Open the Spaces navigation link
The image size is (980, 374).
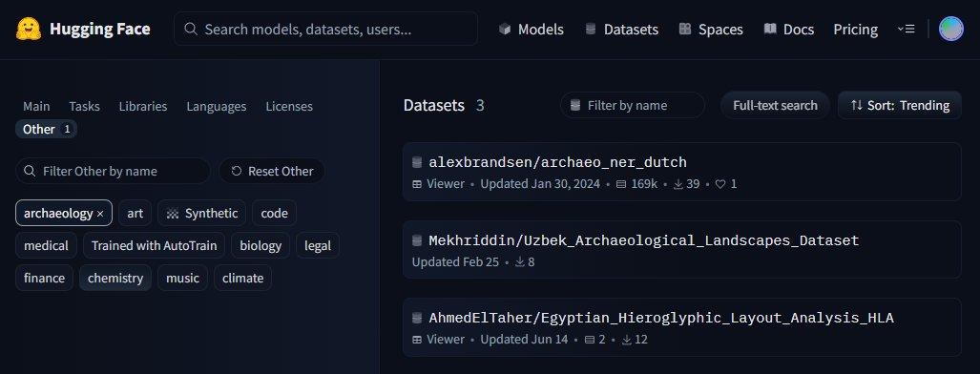(x=711, y=29)
